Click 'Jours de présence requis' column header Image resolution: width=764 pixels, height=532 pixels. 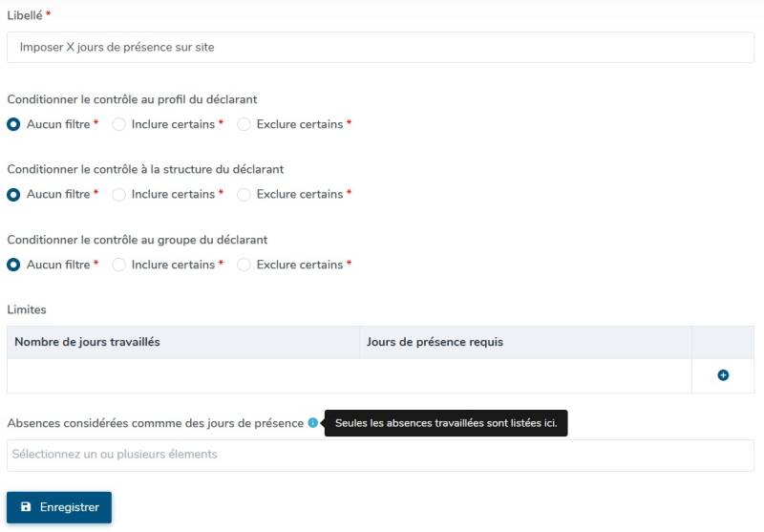(x=435, y=342)
